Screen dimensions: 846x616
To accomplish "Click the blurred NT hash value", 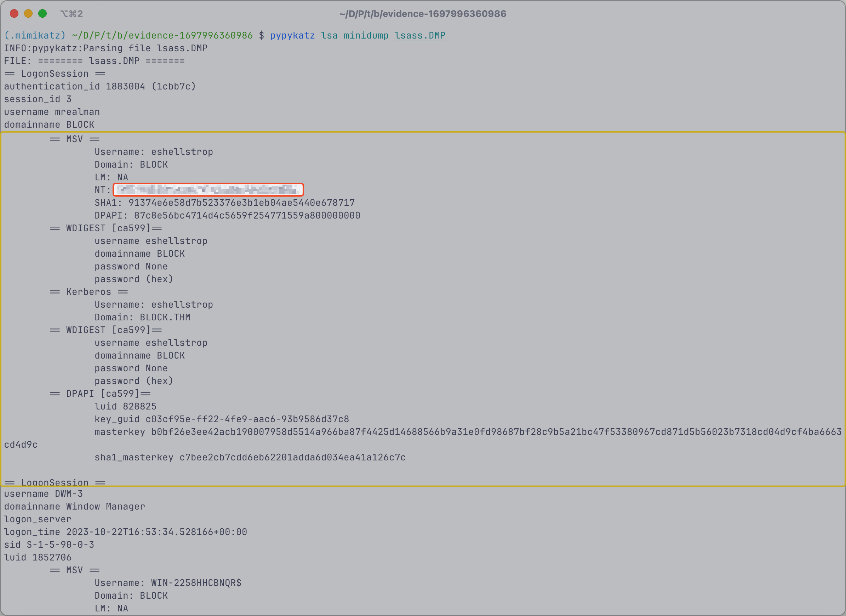I will (208, 190).
